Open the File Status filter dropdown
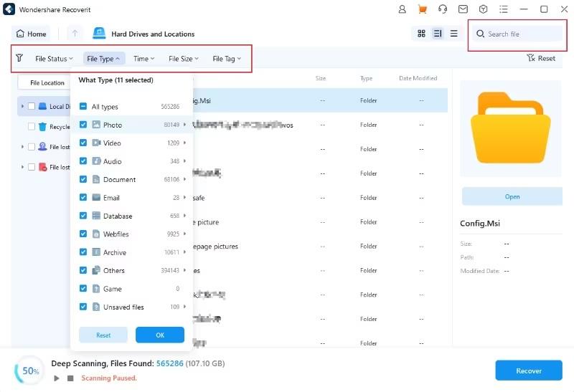This screenshot has height=392, width=574. 54,59
